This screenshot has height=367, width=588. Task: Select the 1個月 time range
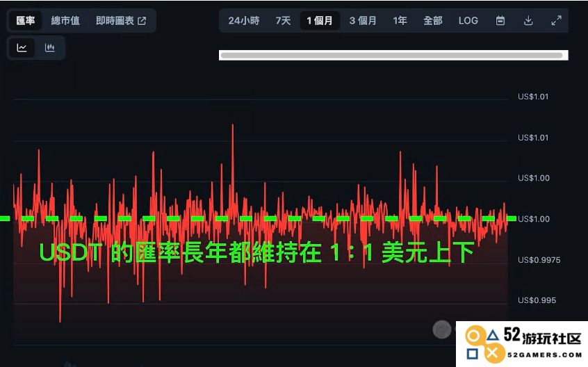coord(320,20)
